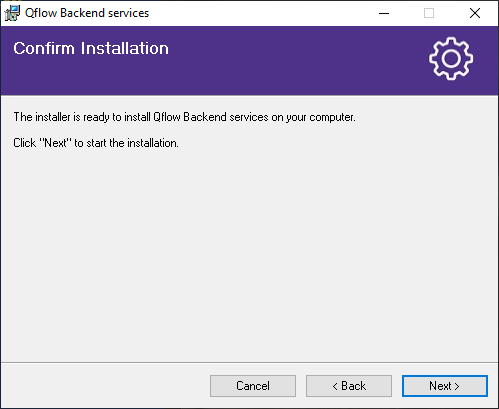Click the 'installer is ready' message text
Screen dimensions: 499x409
pos(184,117)
